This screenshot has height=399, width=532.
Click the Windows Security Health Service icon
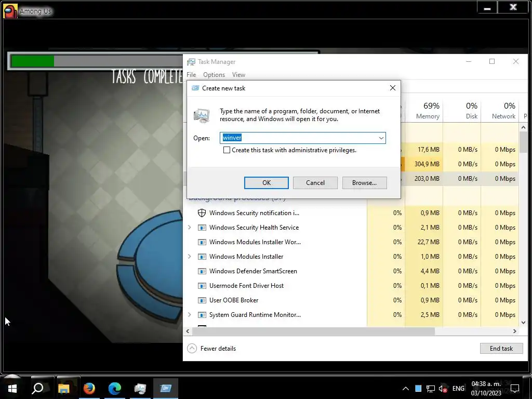click(x=202, y=228)
